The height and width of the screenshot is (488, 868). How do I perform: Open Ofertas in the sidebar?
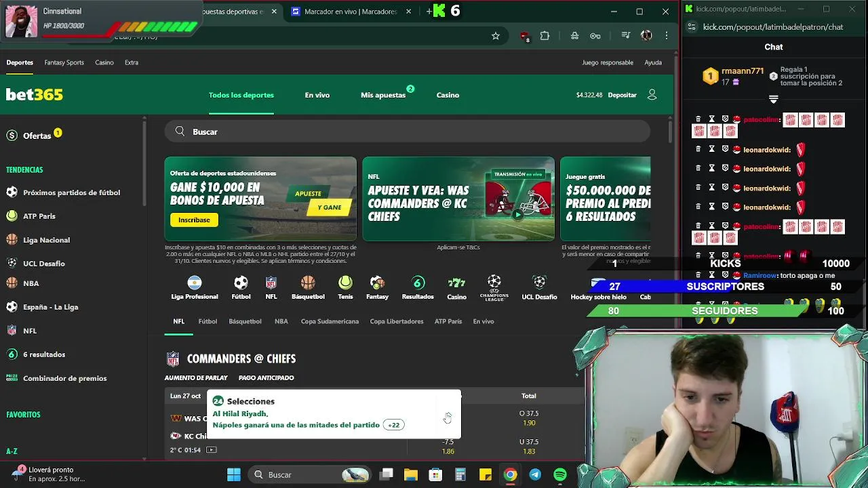pos(37,136)
